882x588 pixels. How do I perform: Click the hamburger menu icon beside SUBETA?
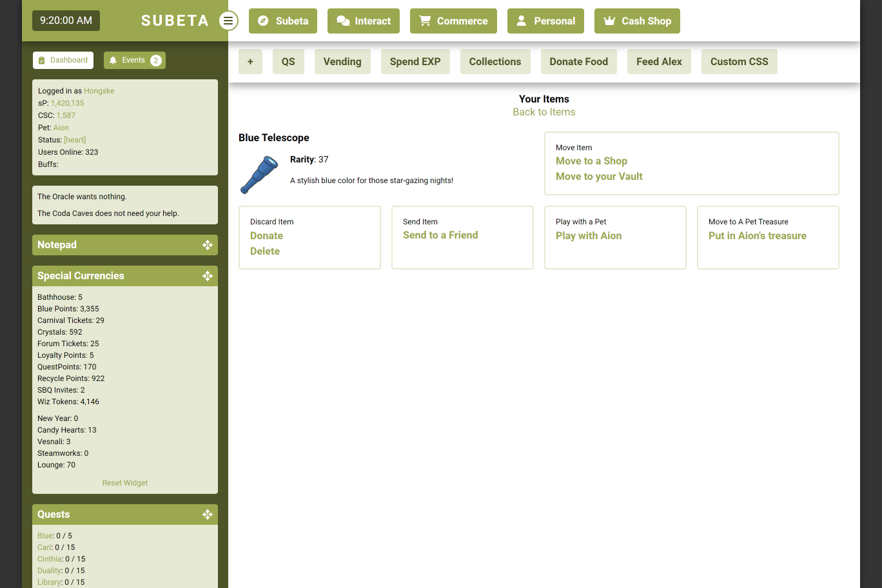pyautogui.click(x=228, y=21)
